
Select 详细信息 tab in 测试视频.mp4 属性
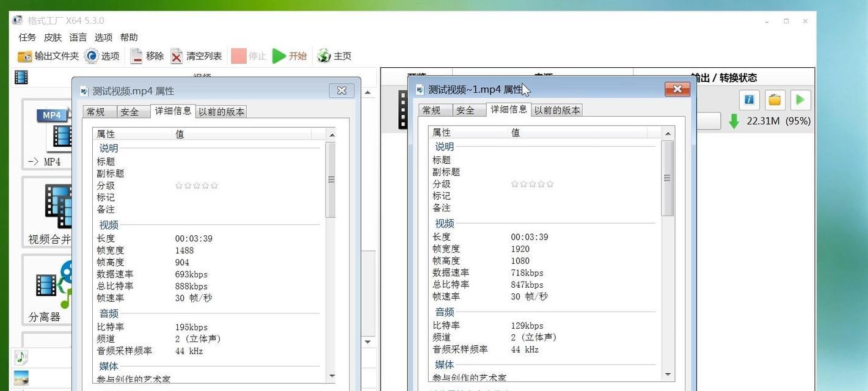click(x=173, y=111)
